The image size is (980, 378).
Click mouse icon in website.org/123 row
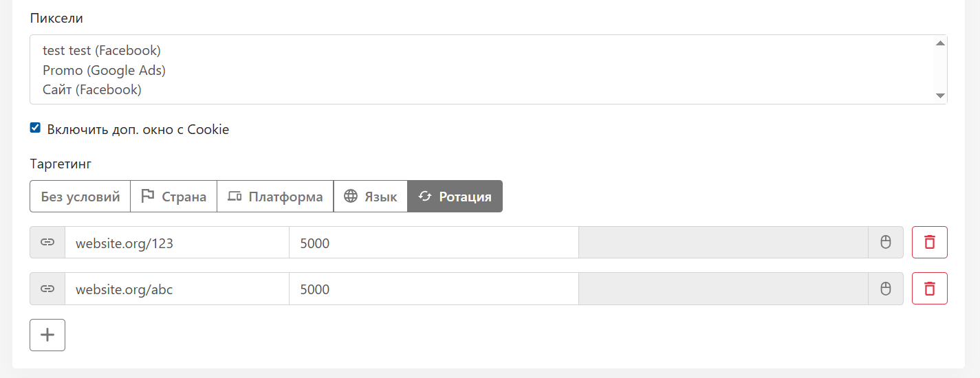[886, 243]
